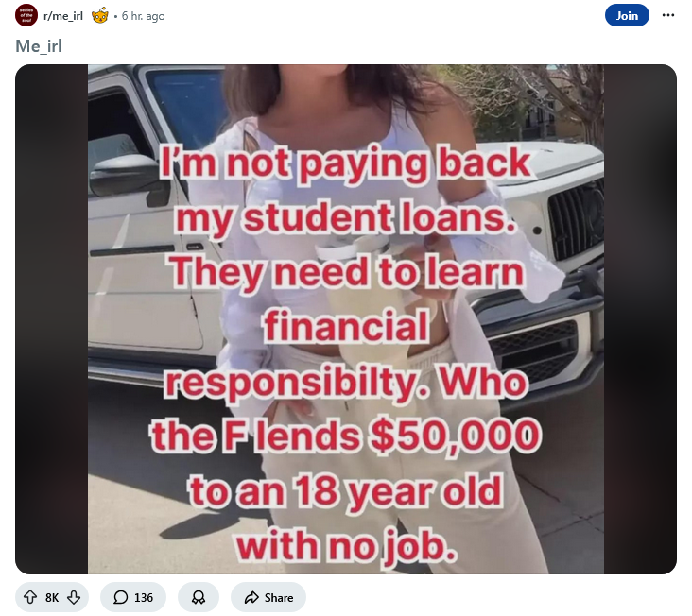Click the 8K vote score
This screenshot has width=692, height=616.
pyautogui.click(x=52, y=597)
